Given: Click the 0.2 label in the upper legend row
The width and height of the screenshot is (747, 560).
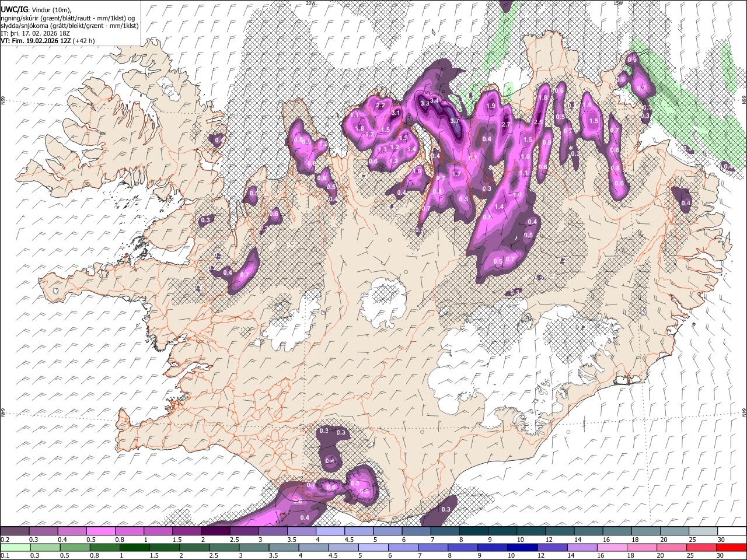Looking at the screenshot, I should click(5, 539).
